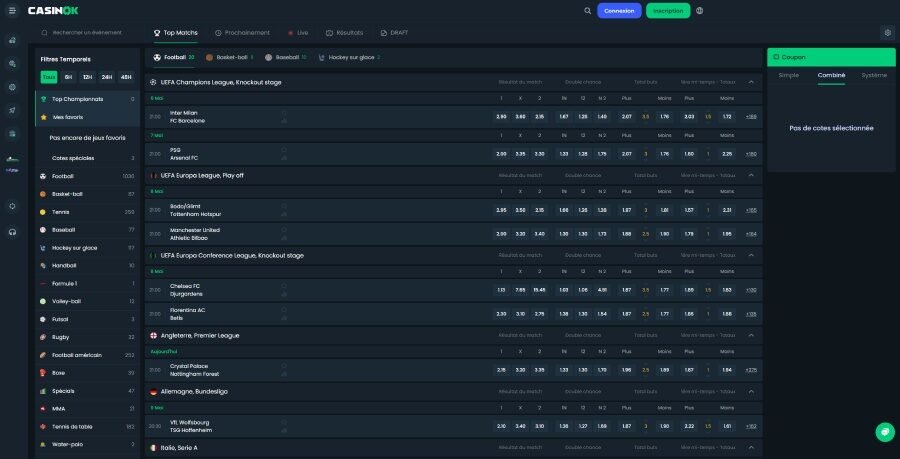
Task: Click the search magnifier icon in header
Action: click(x=587, y=10)
